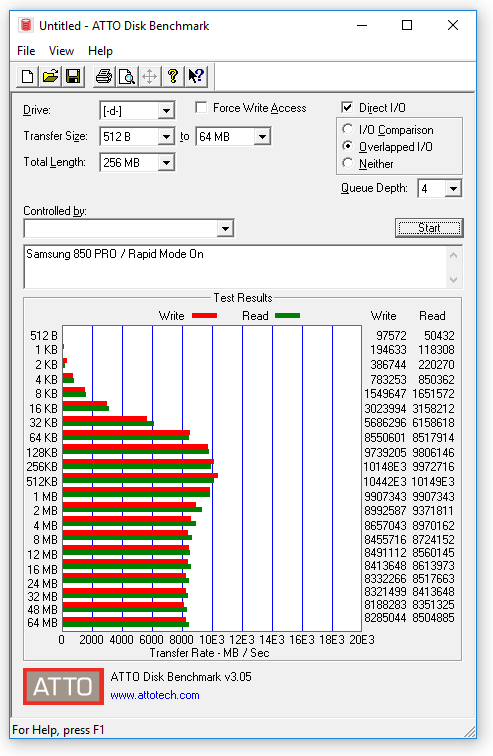Click the red ATTO logo
Viewport: 493px width, 756px height.
(63, 686)
